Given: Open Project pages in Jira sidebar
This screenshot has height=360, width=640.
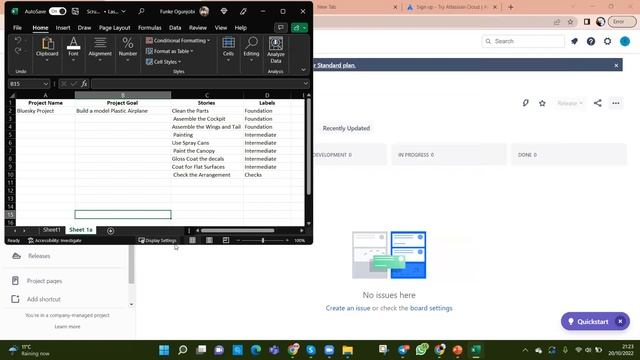Looking at the screenshot, I should tap(44, 281).
